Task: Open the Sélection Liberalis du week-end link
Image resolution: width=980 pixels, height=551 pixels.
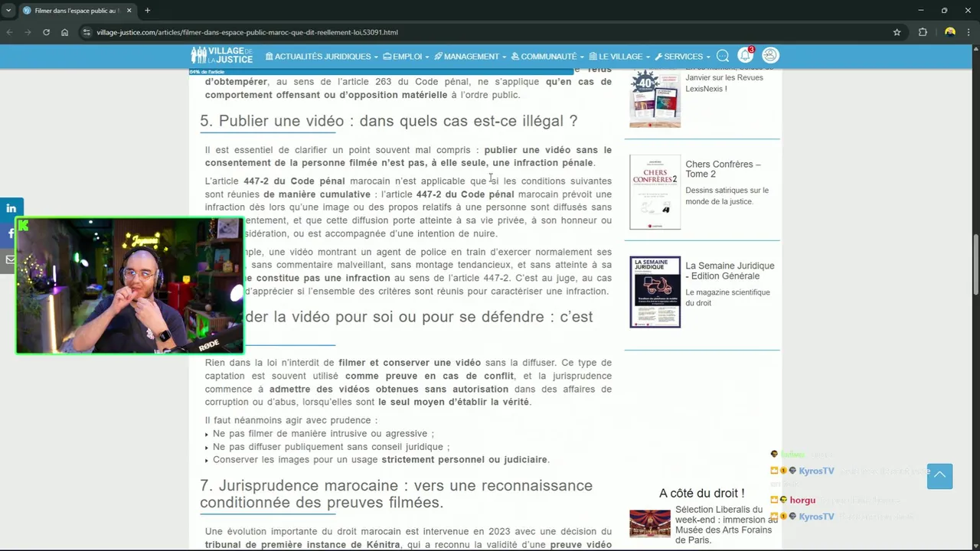Action: tap(726, 525)
